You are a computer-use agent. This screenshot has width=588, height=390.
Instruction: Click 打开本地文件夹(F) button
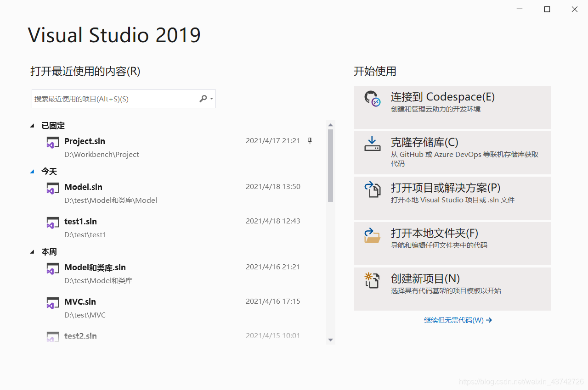tap(452, 244)
